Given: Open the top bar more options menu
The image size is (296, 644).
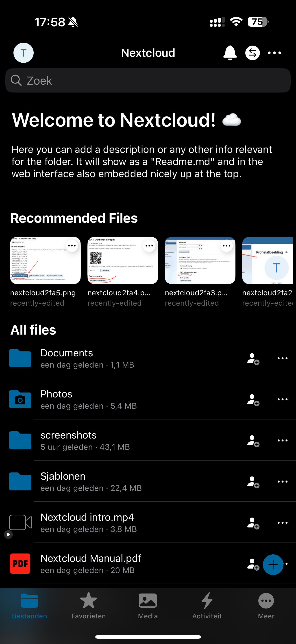Looking at the screenshot, I should pyautogui.click(x=274, y=53).
